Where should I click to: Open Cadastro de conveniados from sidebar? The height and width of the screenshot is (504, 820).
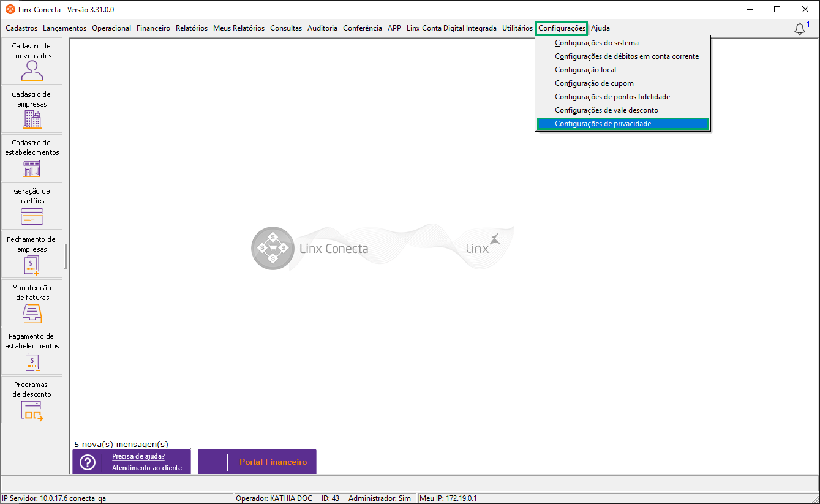[32, 61]
